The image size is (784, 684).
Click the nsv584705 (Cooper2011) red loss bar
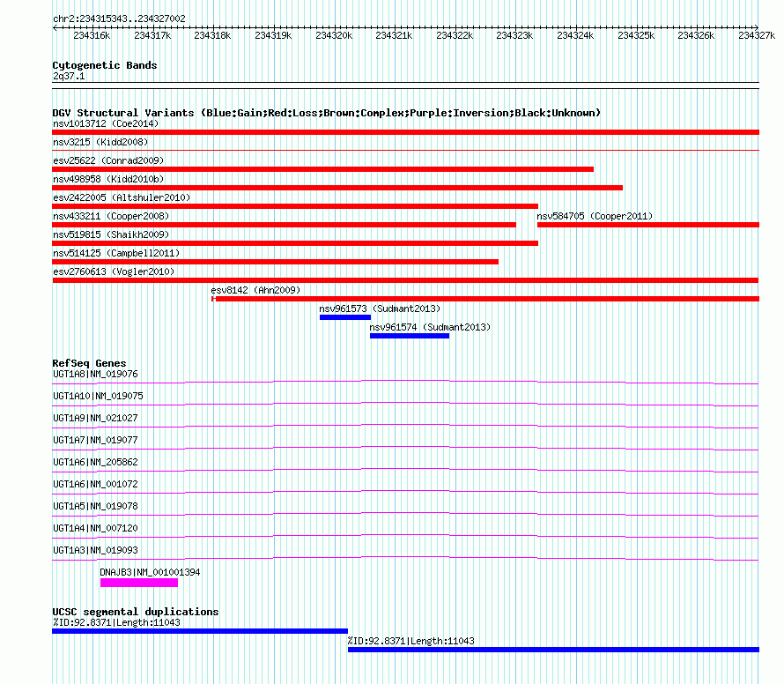[x=648, y=225]
